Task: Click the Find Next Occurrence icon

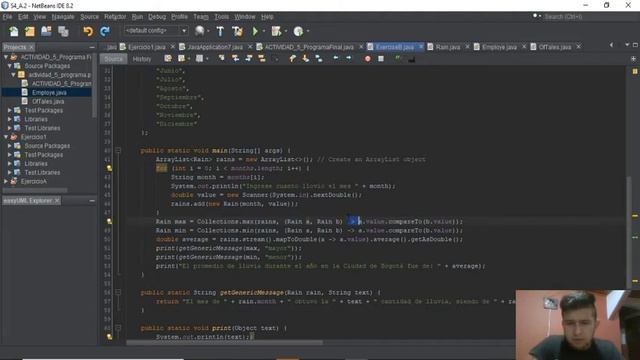Action: pyautogui.click(x=249, y=59)
